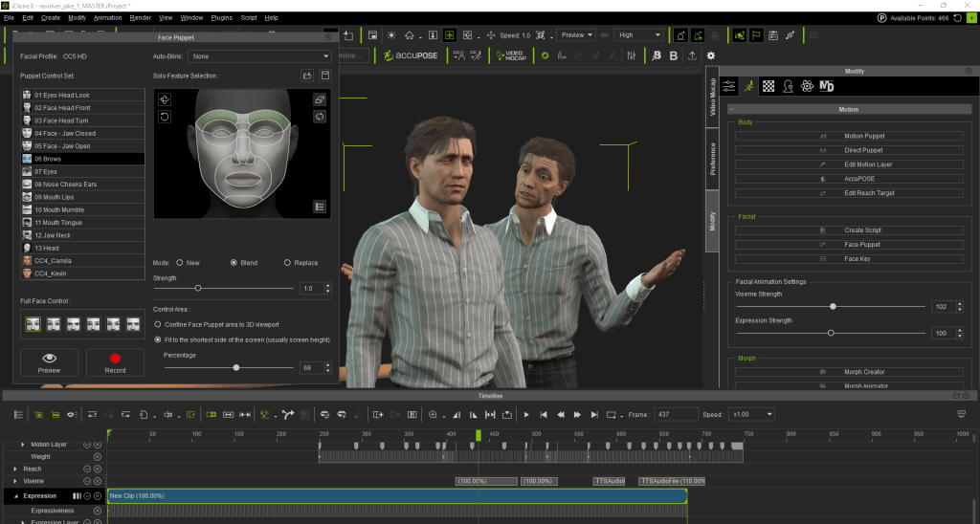Click the sun light icon in the top toolbar
980x524 pixels.
[391, 35]
